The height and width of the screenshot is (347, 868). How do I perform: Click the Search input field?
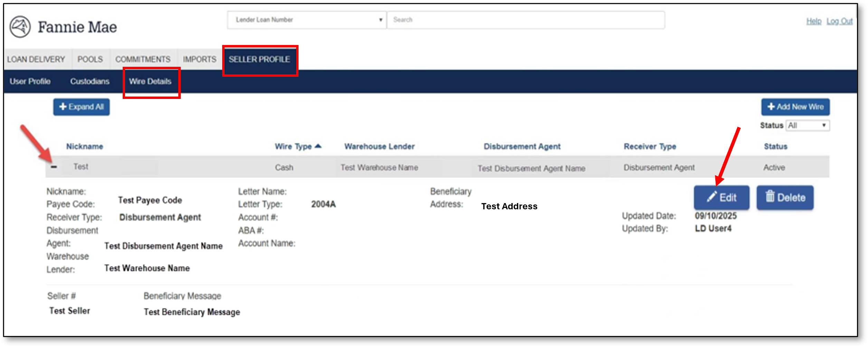tap(525, 20)
